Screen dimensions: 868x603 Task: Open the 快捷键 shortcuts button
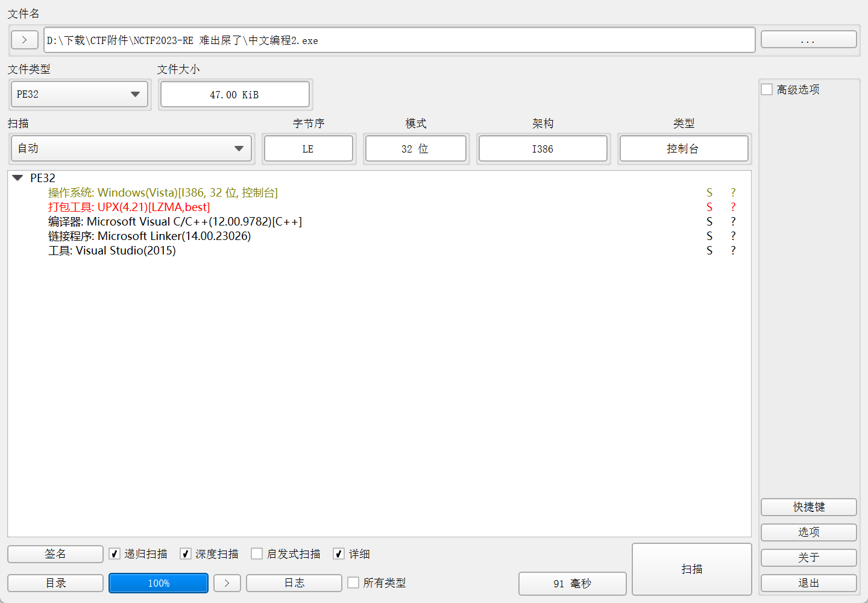[x=808, y=507]
